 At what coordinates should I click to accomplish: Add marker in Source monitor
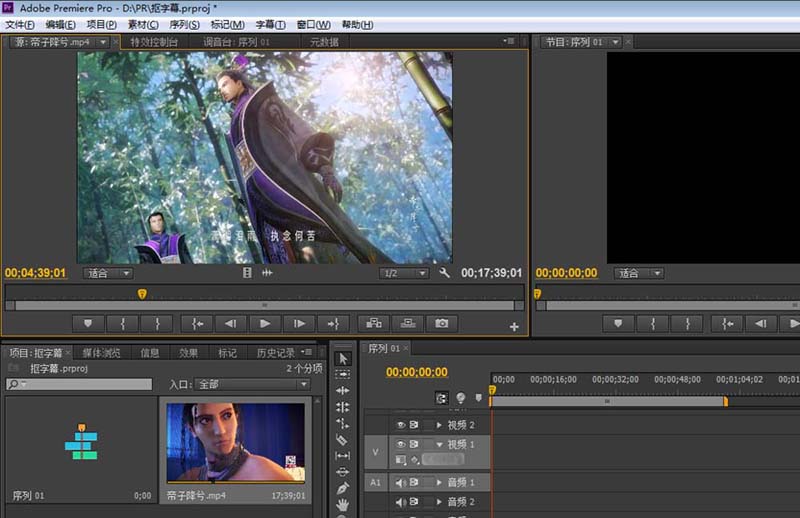[x=88, y=324]
